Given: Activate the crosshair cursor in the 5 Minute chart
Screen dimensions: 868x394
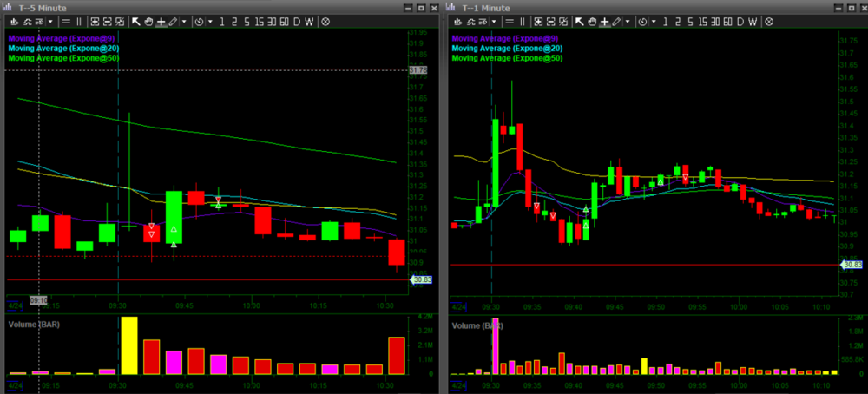Looking at the screenshot, I should (161, 21).
